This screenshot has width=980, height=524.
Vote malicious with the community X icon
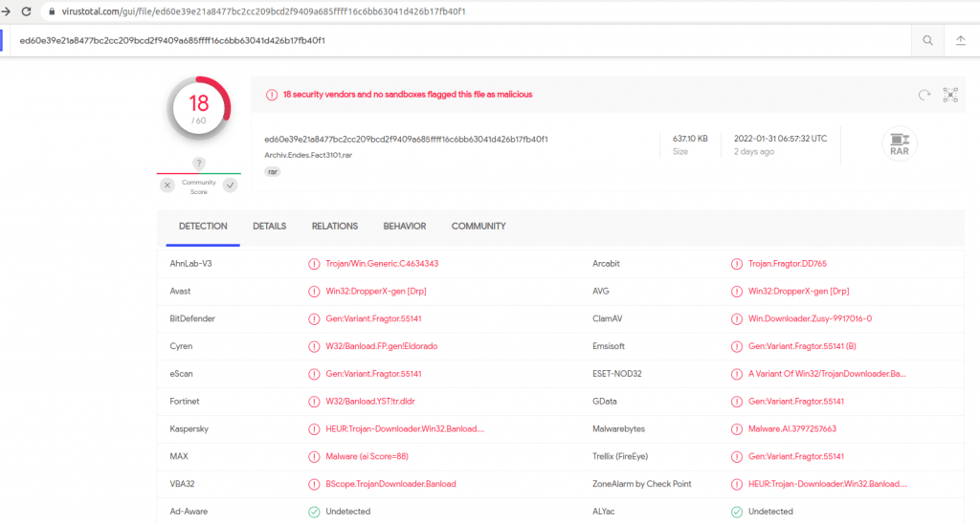pos(167,185)
